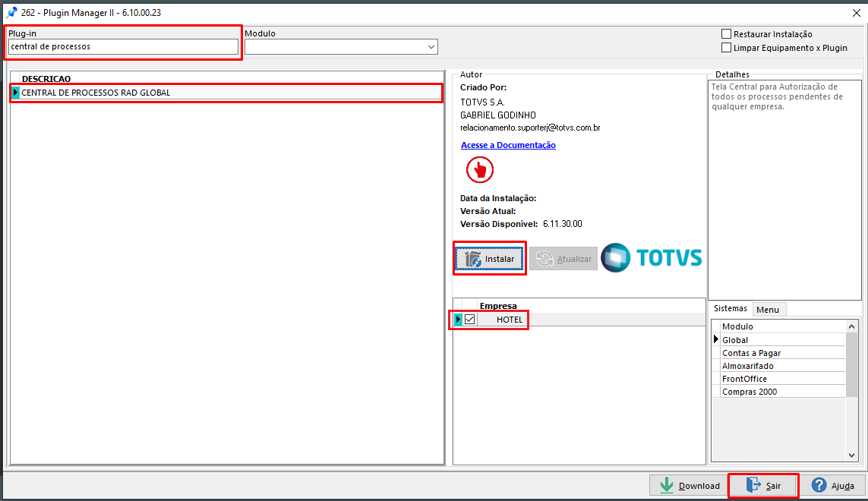Select FrontOffice module row
Screen dimensions: 868x501
pyautogui.click(x=782, y=379)
